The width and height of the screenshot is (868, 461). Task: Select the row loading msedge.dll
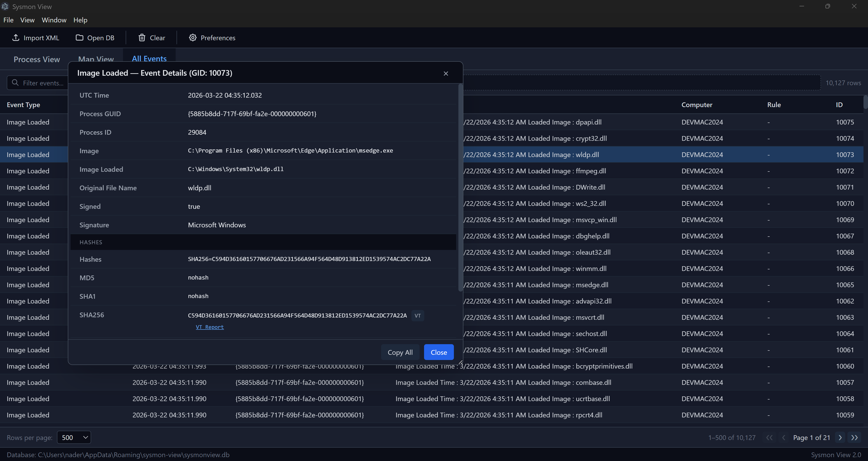click(432, 285)
